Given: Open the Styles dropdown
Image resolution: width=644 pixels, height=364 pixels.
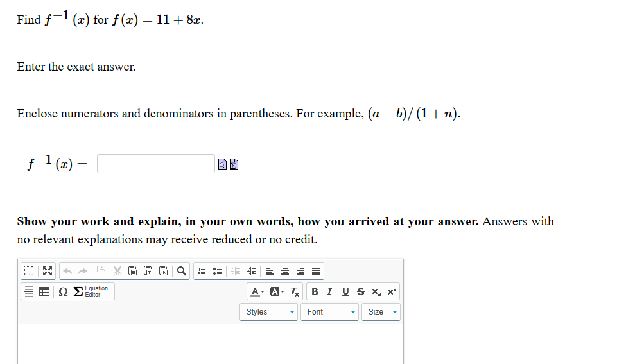Looking at the screenshot, I should (268, 312).
